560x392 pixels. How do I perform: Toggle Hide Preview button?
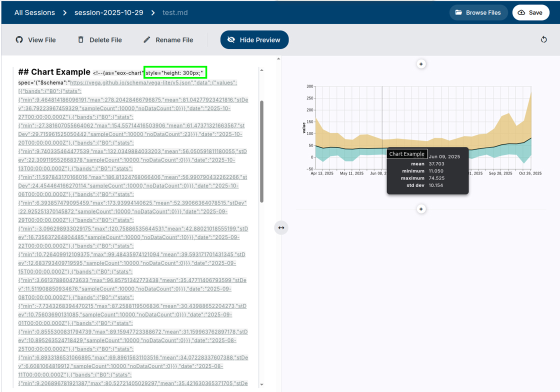[x=254, y=40]
